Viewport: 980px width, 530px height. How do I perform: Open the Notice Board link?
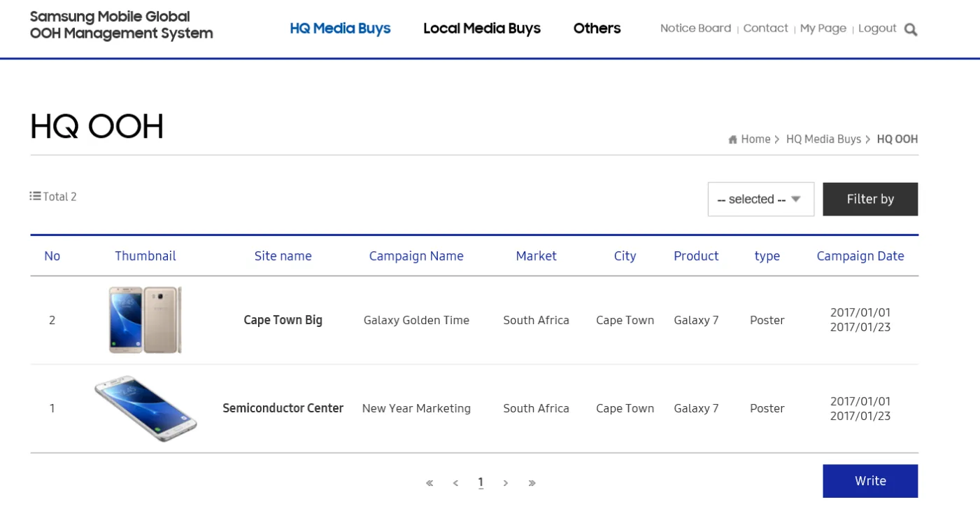695,29
